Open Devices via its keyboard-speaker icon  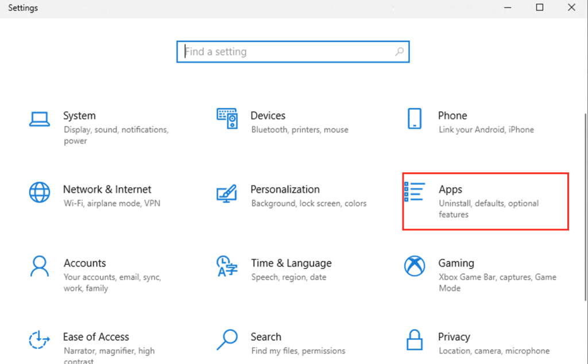(x=227, y=118)
